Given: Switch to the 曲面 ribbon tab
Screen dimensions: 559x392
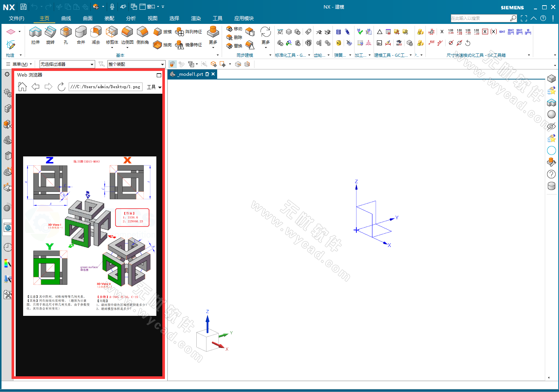Looking at the screenshot, I should [x=87, y=18].
